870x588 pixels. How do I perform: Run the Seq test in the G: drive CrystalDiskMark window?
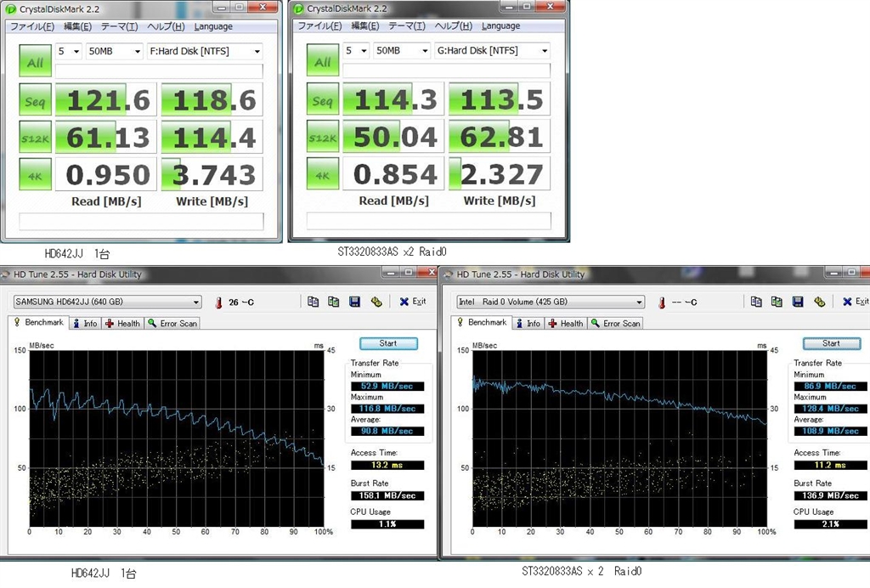tap(322, 99)
